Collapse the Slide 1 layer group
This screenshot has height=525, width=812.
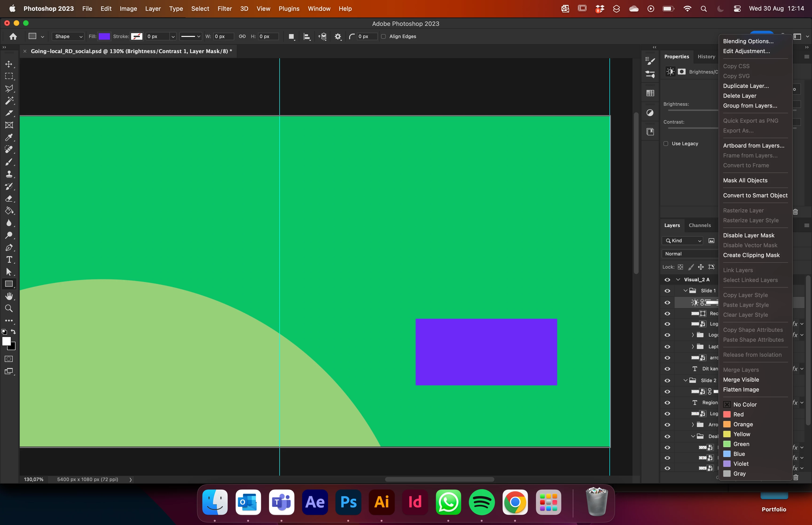685,291
